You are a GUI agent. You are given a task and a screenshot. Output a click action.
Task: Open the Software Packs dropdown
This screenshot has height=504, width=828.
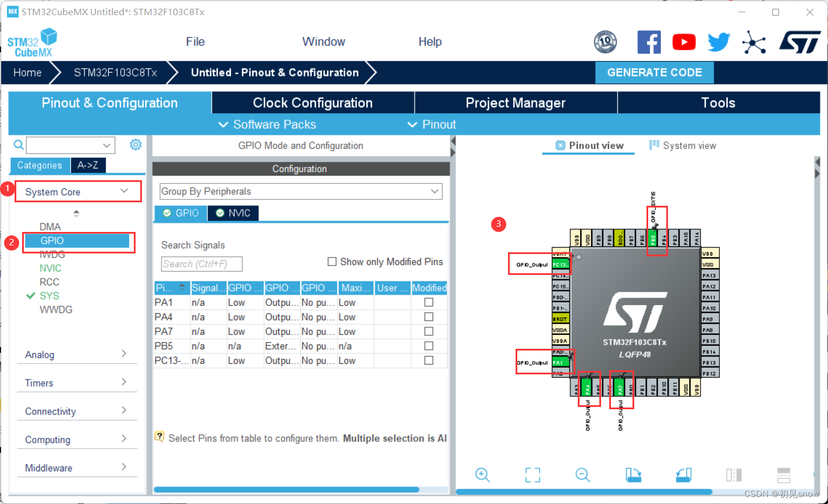[267, 124]
